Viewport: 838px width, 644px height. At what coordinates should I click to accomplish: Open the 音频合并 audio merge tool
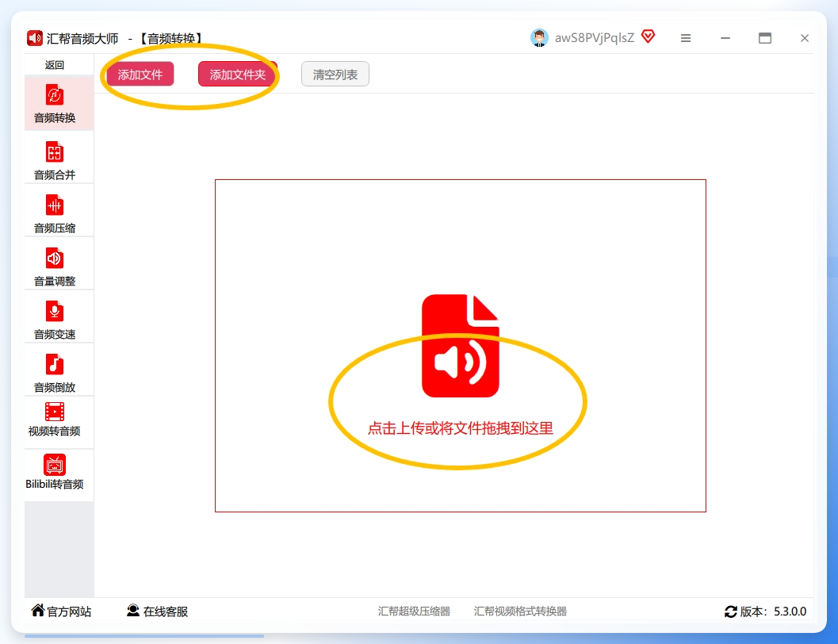59,158
